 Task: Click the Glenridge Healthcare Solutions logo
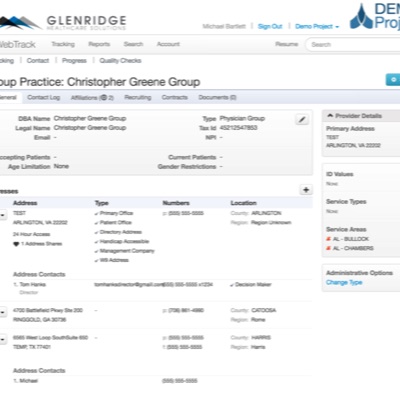(x=63, y=22)
